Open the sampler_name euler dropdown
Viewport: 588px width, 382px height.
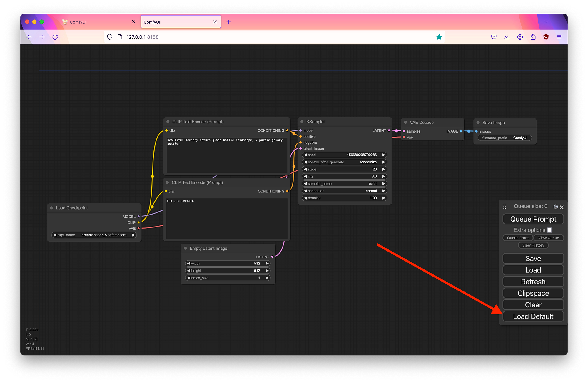[x=344, y=184]
